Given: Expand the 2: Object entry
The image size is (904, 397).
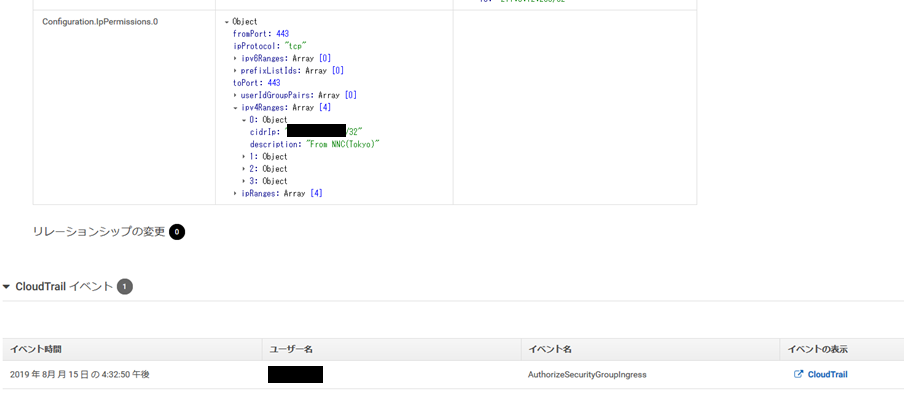Looking at the screenshot, I should coord(244,169).
